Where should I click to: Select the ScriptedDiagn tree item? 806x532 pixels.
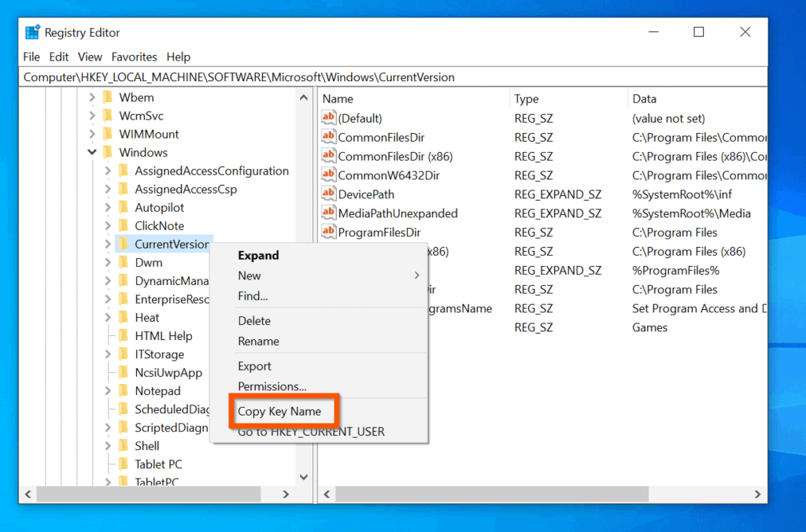[x=171, y=427]
